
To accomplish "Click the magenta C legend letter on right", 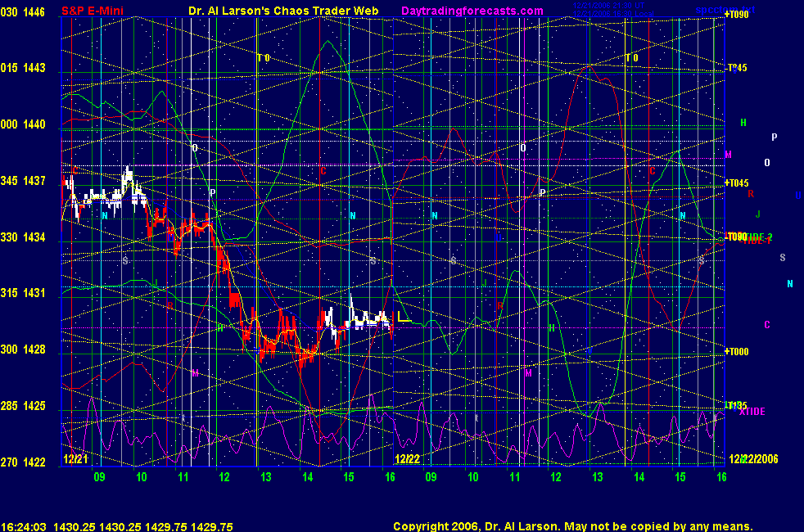I will click(767, 324).
